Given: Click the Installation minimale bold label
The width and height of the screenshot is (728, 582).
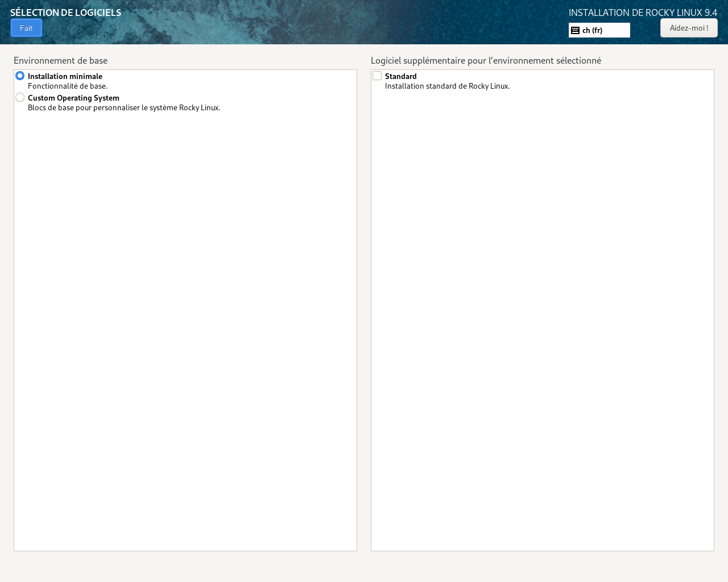Looking at the screenshot, I should (65, 76).
